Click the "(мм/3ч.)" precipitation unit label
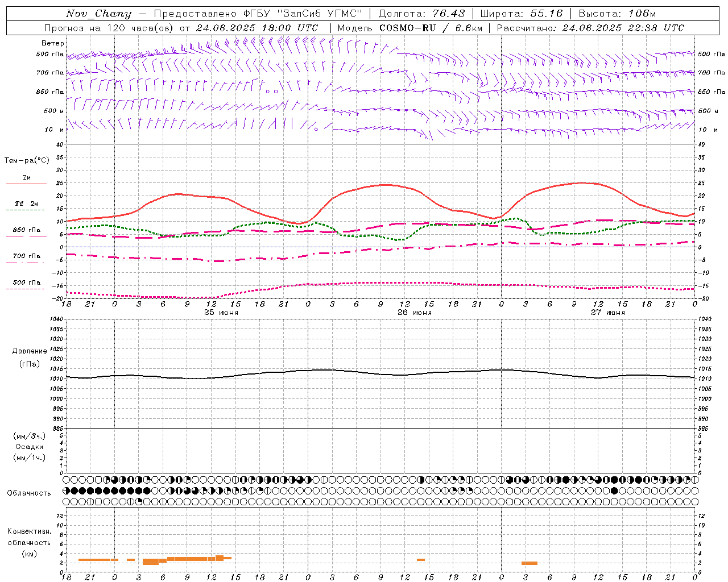728x582 pixels. [x=30, y=436]
